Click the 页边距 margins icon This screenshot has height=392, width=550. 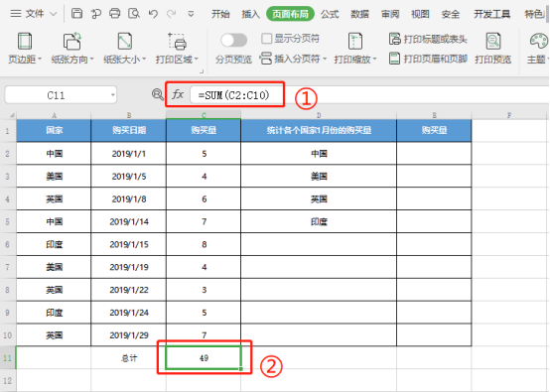tap(25, 42)
